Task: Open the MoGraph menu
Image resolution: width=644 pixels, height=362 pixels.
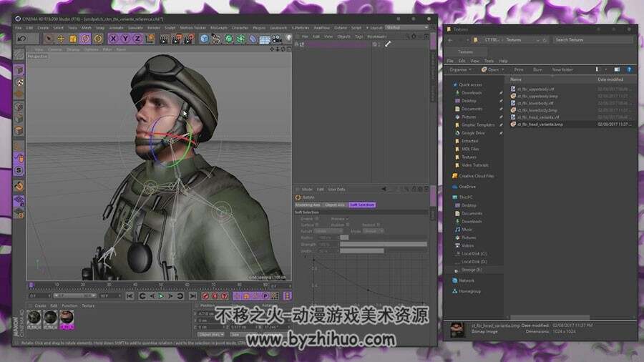Action: coord(219,28)
